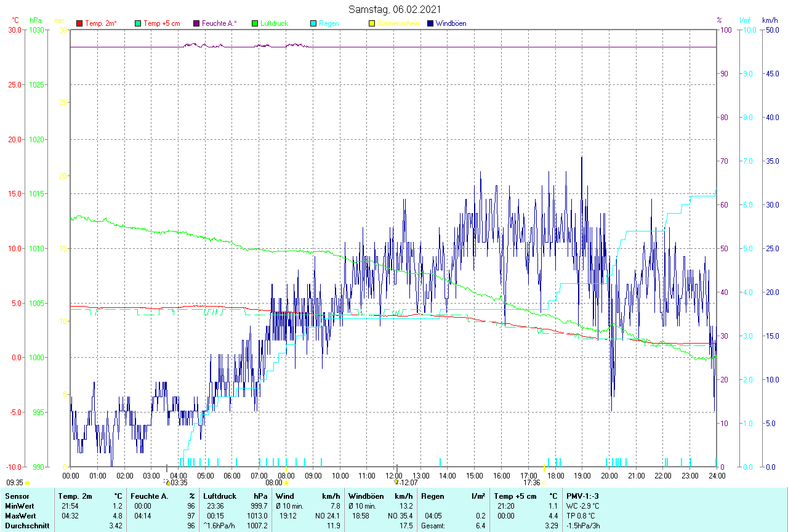The image size is (788, 532).
Task: Click the 3.29 average Temp +5 cm value
Action: point(552,526)
